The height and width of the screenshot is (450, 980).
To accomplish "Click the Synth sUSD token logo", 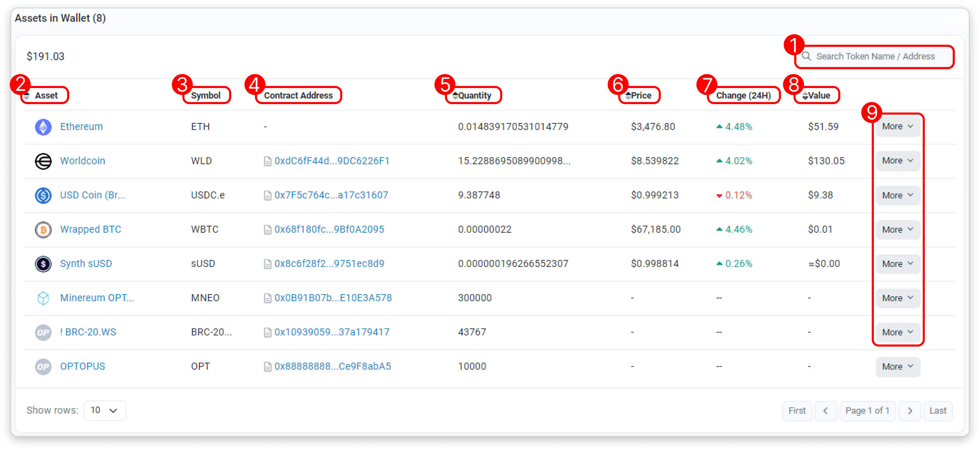I will pyautogui.click(x=43, y=264).
